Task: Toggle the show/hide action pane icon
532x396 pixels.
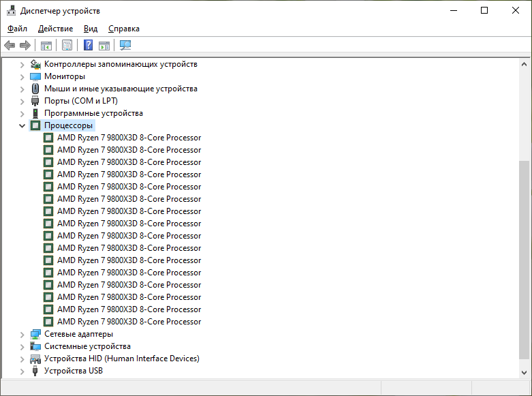Action: click(104, 45)
